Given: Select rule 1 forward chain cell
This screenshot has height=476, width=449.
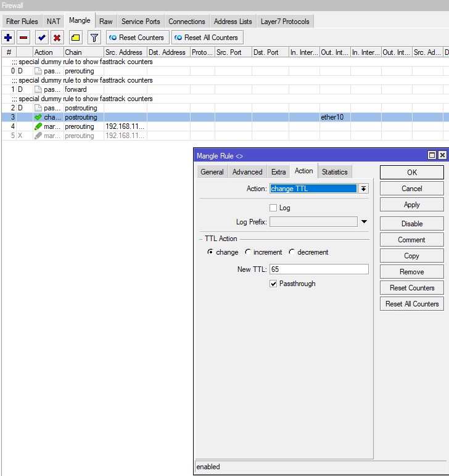Looking at the screenshot, I should point(83,89).
